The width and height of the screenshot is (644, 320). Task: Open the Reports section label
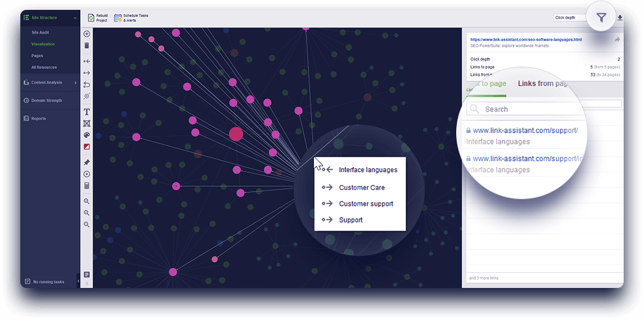pyautogui.click(x=39, y=118)
